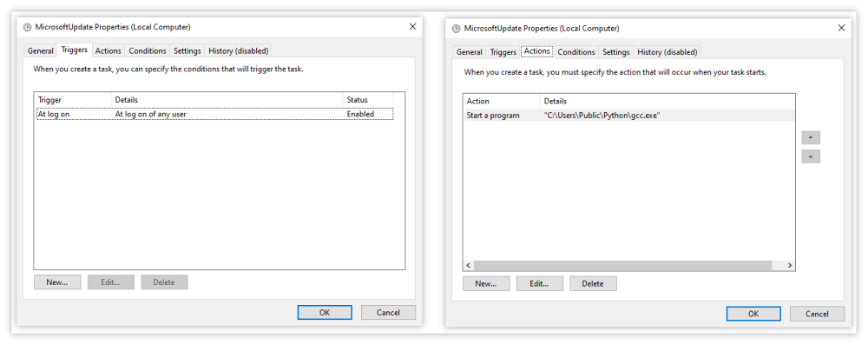868x345 pixels.
Task: Select the 'At log on' trigger row
Action: [214, 114]
